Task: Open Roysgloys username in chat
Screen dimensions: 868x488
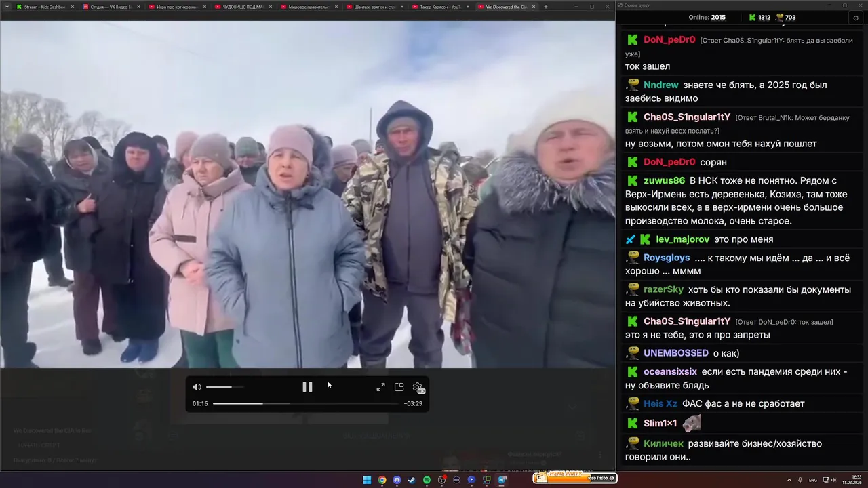Action: [667, 258]
